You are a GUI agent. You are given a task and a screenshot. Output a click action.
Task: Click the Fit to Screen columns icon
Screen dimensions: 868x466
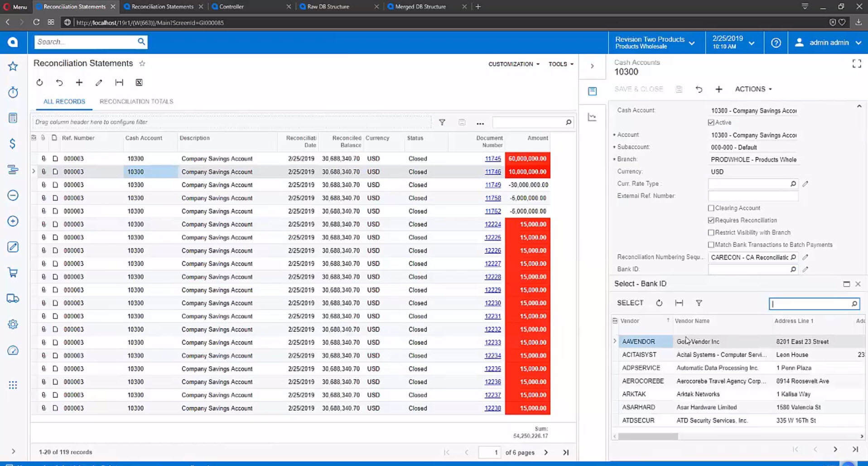tap(119, 82)
